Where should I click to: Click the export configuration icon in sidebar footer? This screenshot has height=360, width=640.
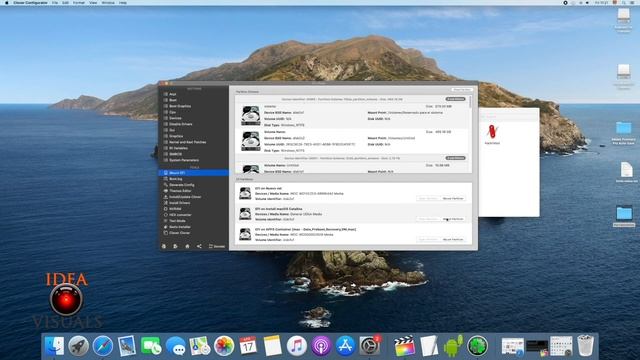pos(175,246)
